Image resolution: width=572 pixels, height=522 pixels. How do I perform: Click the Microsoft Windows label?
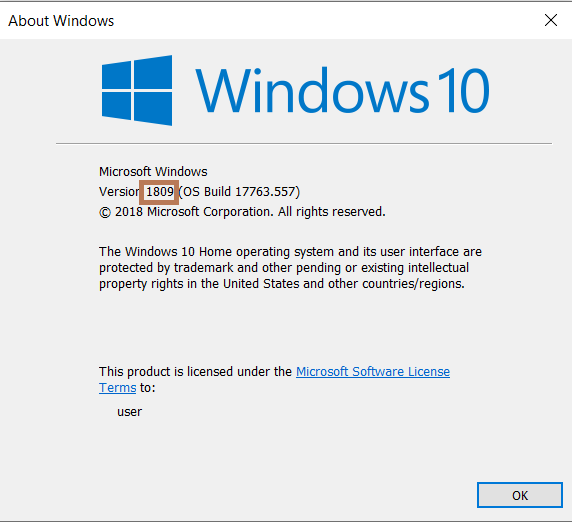point(153,171)
